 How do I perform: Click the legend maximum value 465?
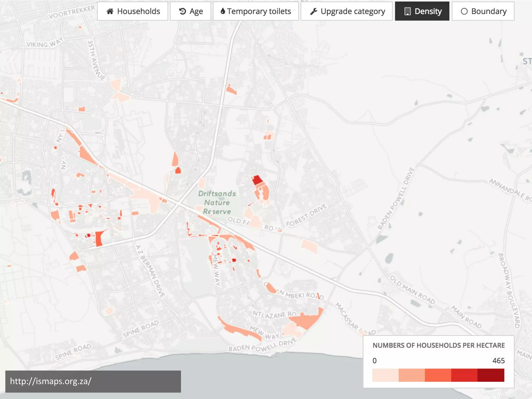[x=498, y=361]
